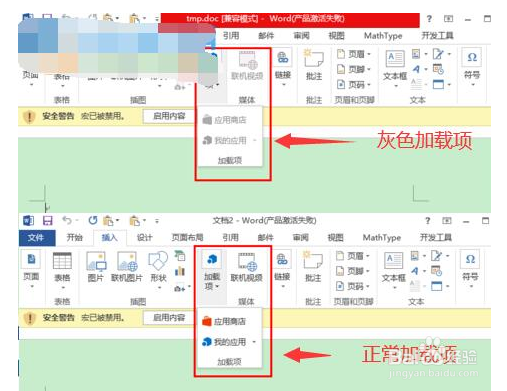Select 插入 tab in lower window
The height and width of the screenshot is (391, 507).
(x=110, y=237)
